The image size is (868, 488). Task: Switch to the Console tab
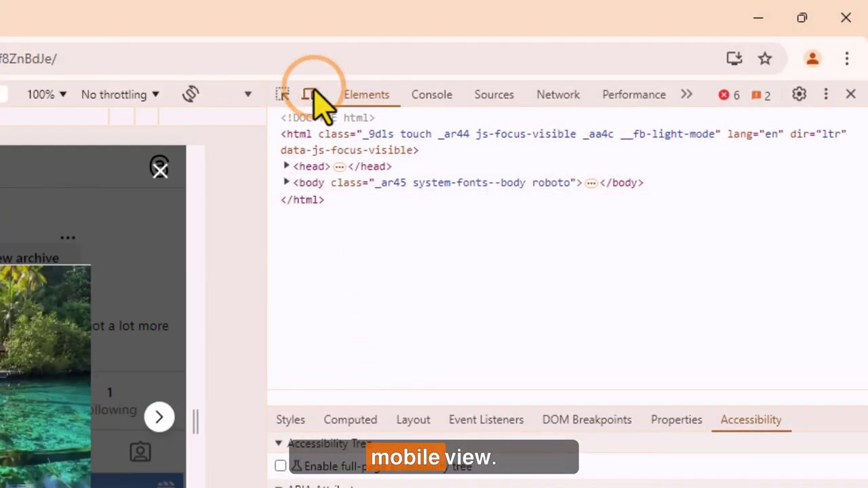point(431,94)
